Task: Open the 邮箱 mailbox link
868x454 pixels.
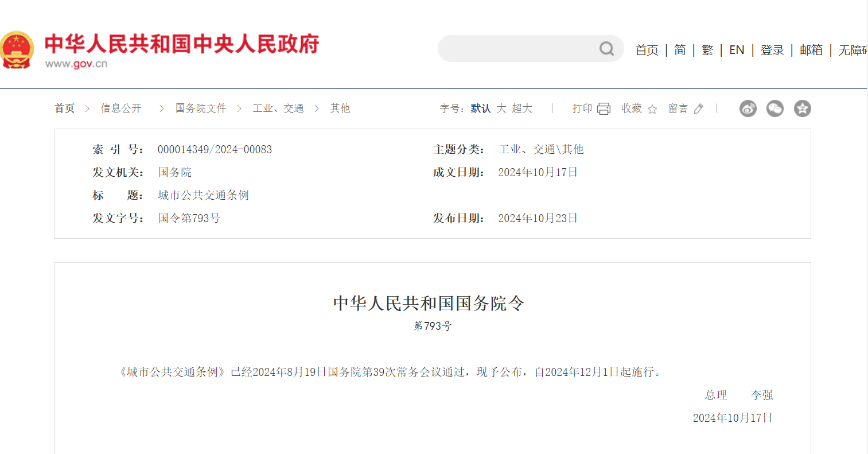Action: tap(811, 51)
